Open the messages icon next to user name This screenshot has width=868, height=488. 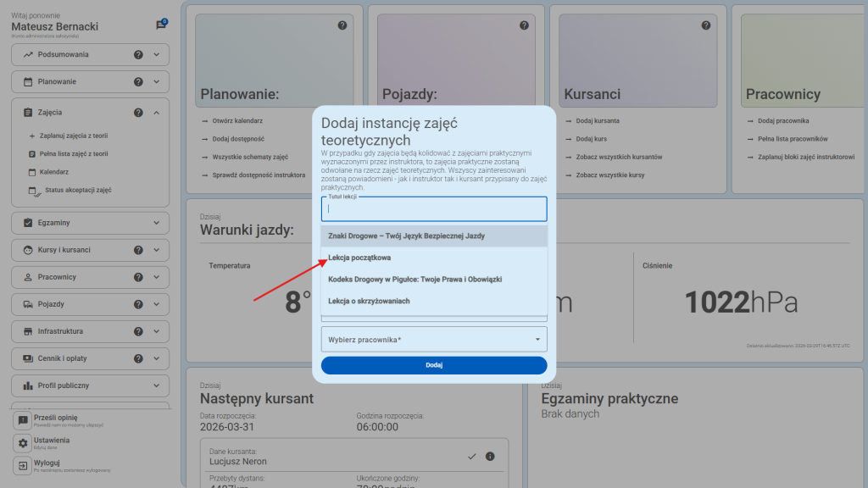tap(161, 25)
